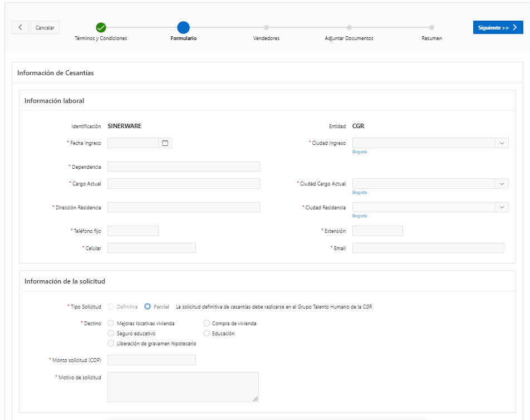Expand the Ciudad Cargo Actual dropdown arrow
Image resolution: width=530 pixels, height=420 pixels.
click(502, 184)
